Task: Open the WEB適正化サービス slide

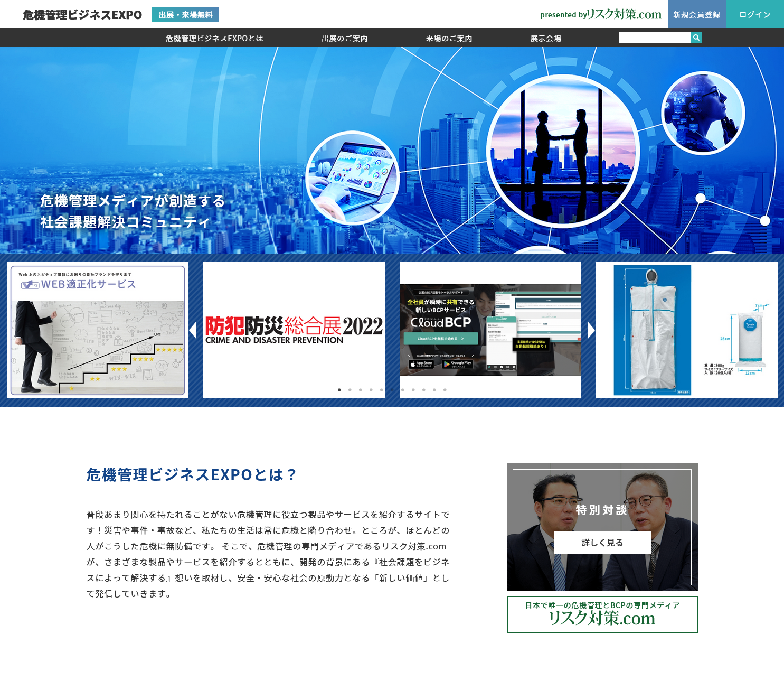Action: [98, 330]
